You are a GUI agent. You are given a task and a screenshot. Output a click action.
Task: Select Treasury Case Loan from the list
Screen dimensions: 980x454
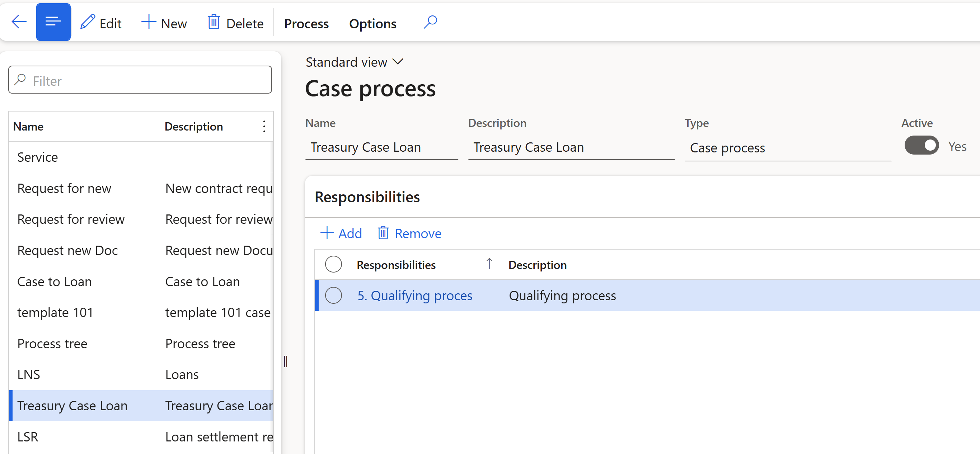tap(72, 405)
